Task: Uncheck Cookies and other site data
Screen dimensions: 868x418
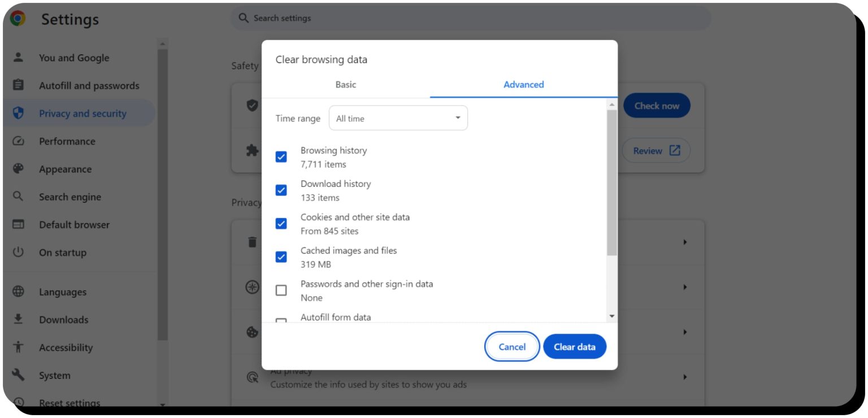Action: [x=281, y=224]
